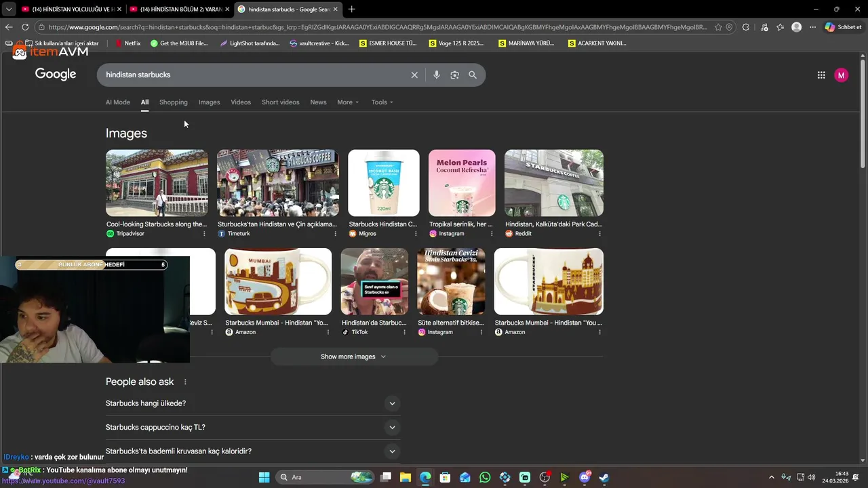This screenshot has width=868, height=488.
Task: Open People also ask options menu
Action: tap(185, 382)
